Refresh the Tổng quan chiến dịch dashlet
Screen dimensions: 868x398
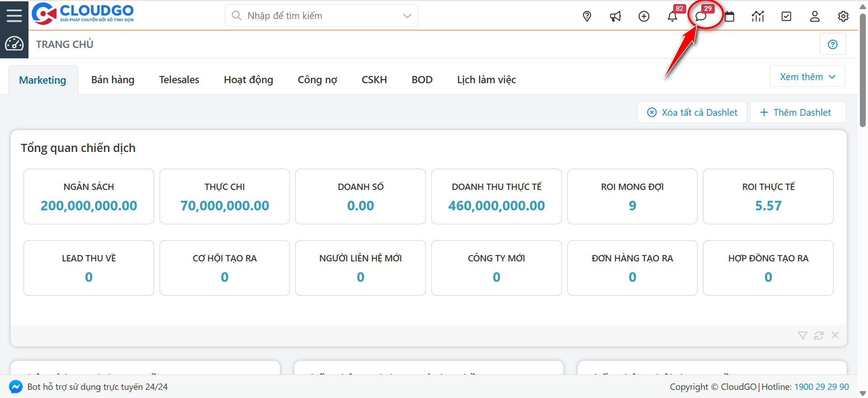pyautogui.click(x=819, y=336)
